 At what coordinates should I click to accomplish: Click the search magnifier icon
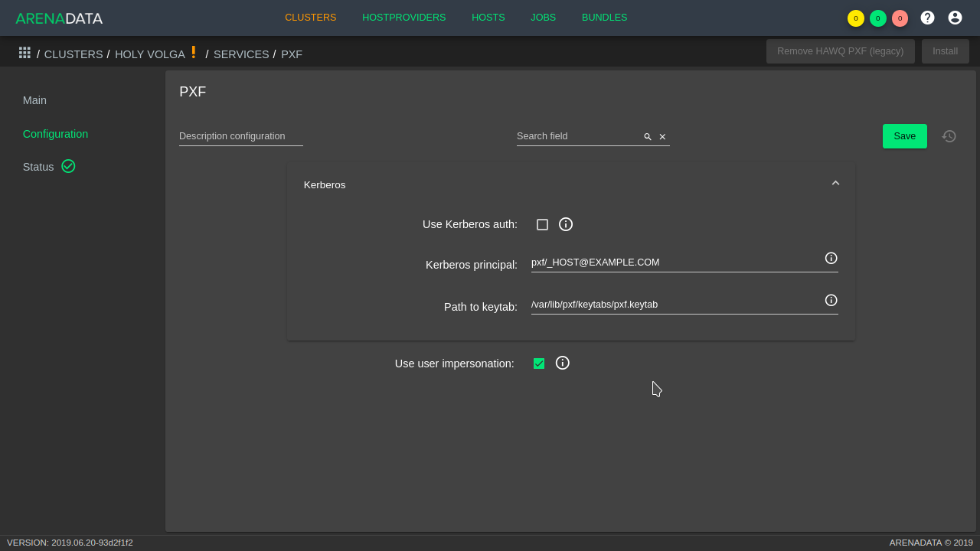coord(648,137)
